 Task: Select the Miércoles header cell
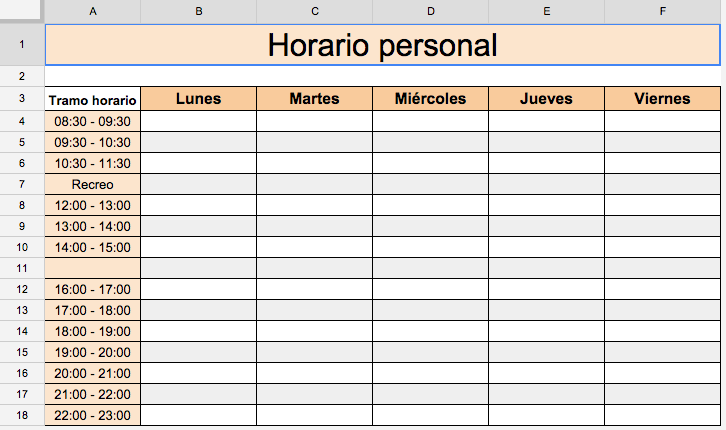(x=430, y=98)
